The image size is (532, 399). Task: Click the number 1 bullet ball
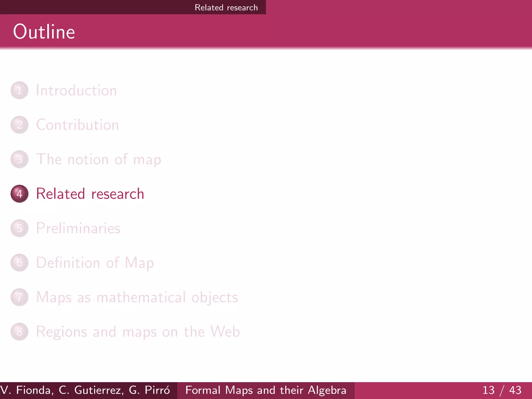click(19, 90)
